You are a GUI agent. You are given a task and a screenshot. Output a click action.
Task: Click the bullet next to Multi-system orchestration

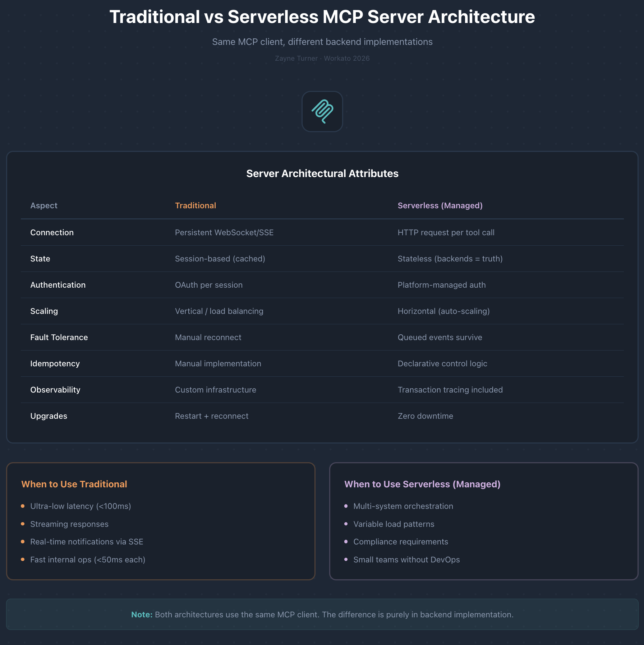[x=346, y=506]
